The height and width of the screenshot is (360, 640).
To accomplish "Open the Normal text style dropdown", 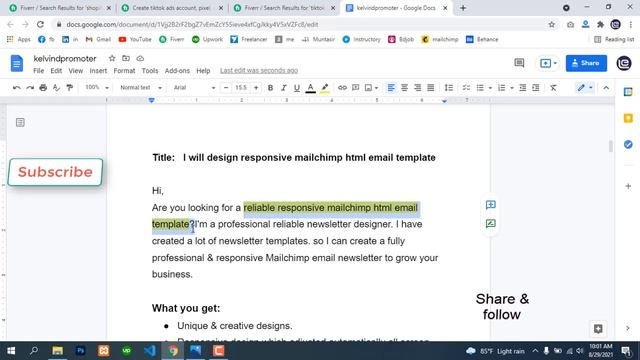I will point(141,87).
